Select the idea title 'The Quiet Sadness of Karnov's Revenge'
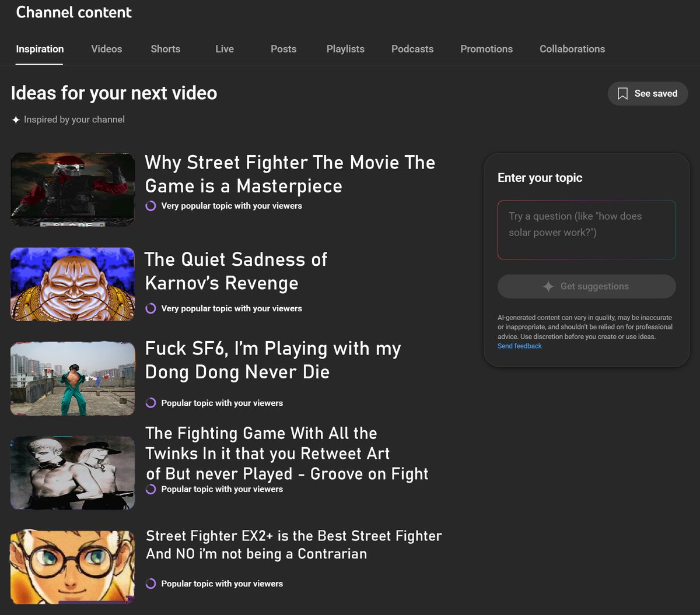The height and width of the screenshot is (615, 700). [x=236, y=271]
